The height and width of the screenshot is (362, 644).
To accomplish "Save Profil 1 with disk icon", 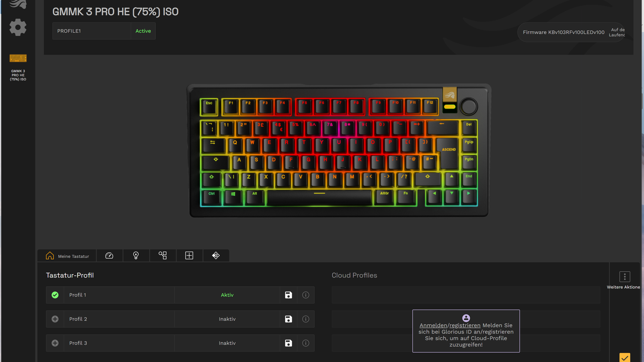I will [289, 295].
